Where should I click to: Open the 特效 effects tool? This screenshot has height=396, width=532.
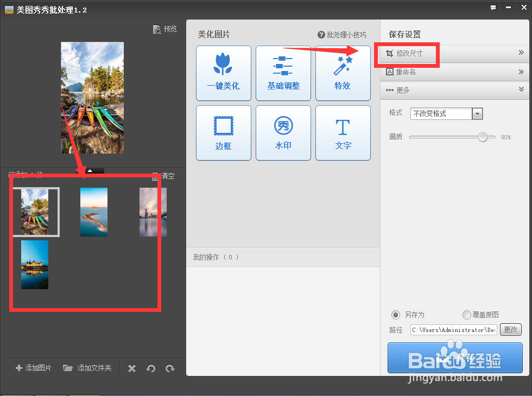[x=343, y=73]
